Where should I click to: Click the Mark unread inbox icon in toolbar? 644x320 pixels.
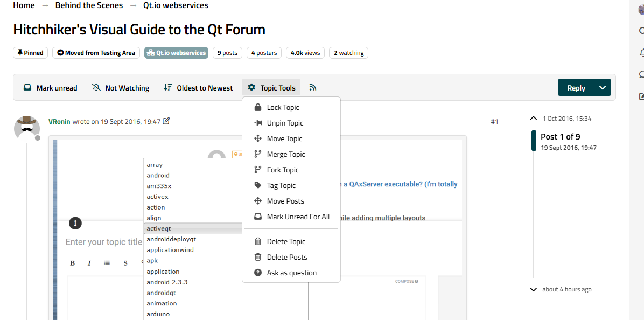[27, 87]
